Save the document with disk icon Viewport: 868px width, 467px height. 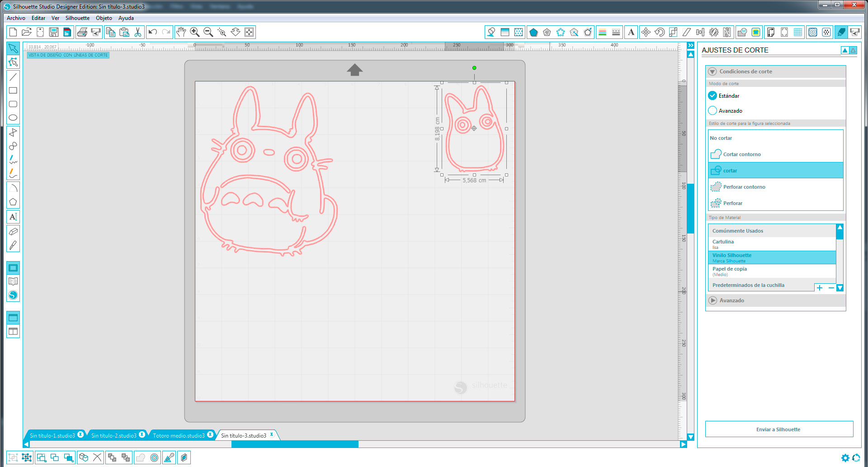point(54,32)
